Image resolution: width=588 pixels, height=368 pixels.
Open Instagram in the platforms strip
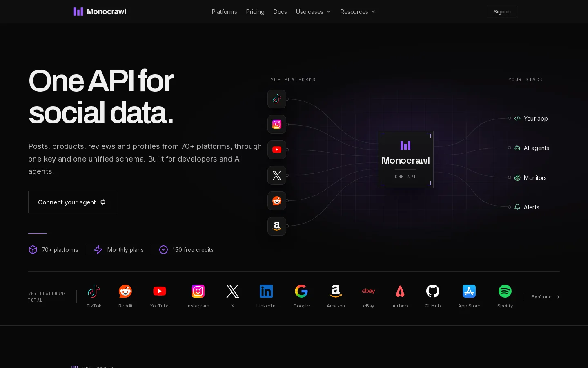198,296
